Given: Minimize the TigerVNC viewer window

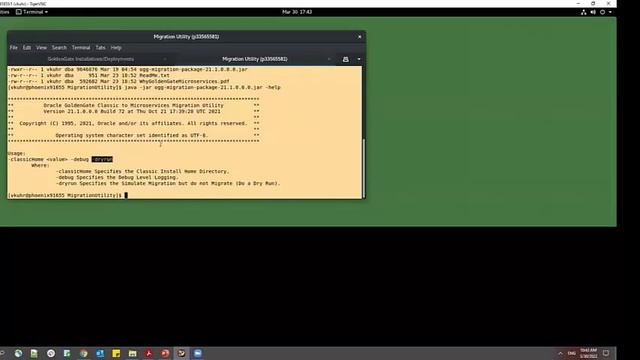Looking at the screenshot, I should (x=578, y=3).
